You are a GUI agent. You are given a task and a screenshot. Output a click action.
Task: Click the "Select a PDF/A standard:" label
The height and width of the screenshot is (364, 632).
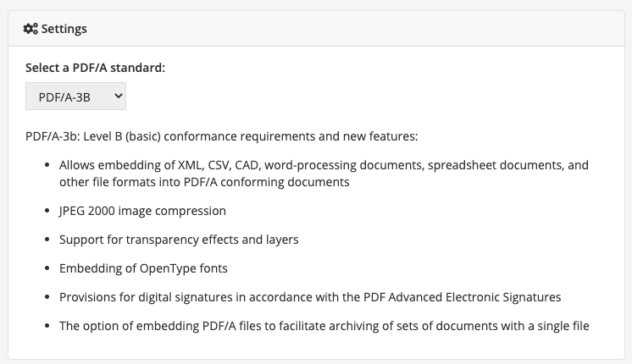95,68
